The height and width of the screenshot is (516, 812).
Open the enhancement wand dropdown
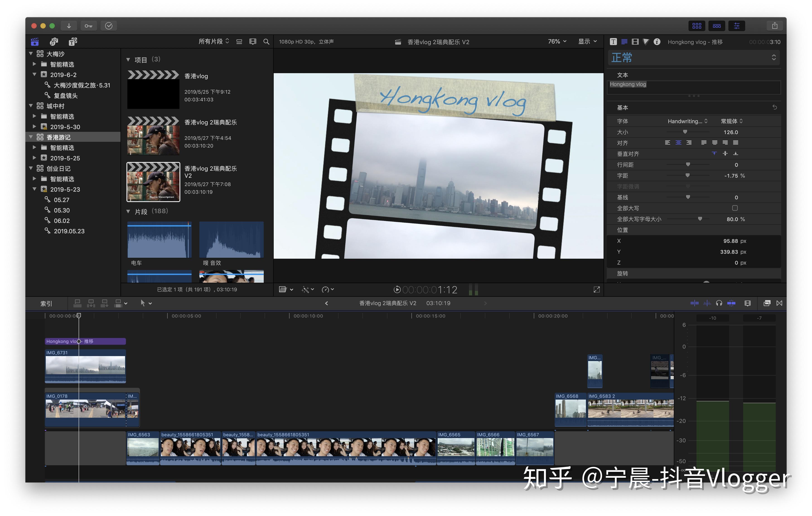pos(307,289)
